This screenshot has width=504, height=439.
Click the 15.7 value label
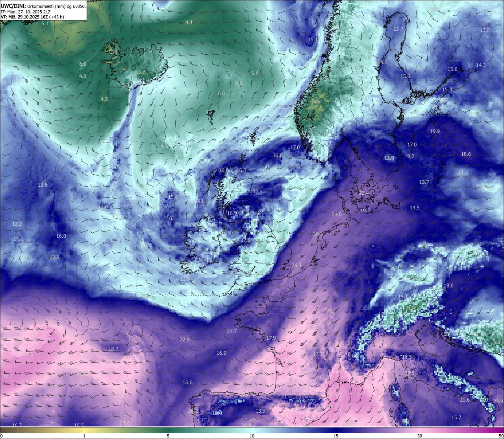(456, 418)
